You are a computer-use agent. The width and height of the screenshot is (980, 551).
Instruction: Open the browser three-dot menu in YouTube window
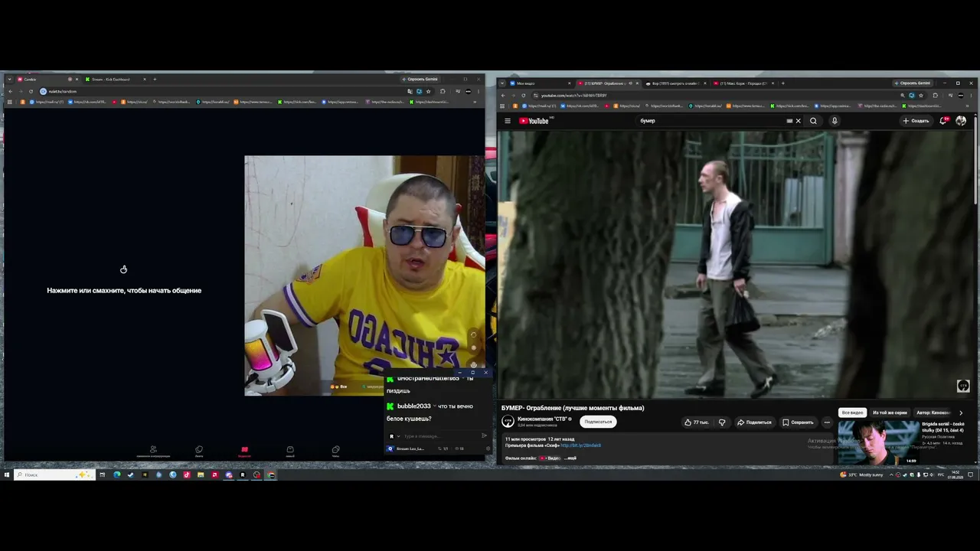[x=972, y=96]
